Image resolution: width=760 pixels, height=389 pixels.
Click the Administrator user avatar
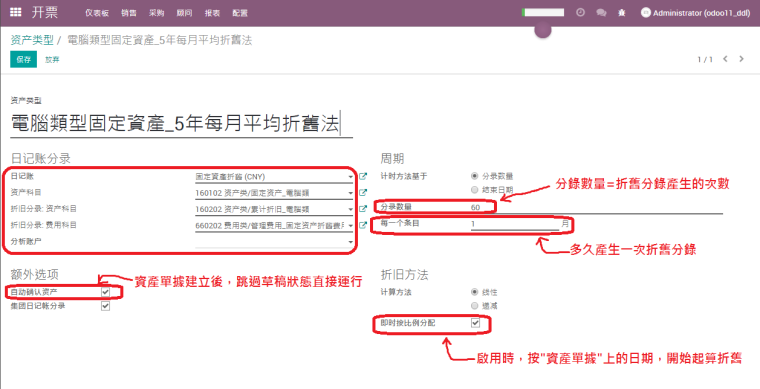[x=645, y=13]
